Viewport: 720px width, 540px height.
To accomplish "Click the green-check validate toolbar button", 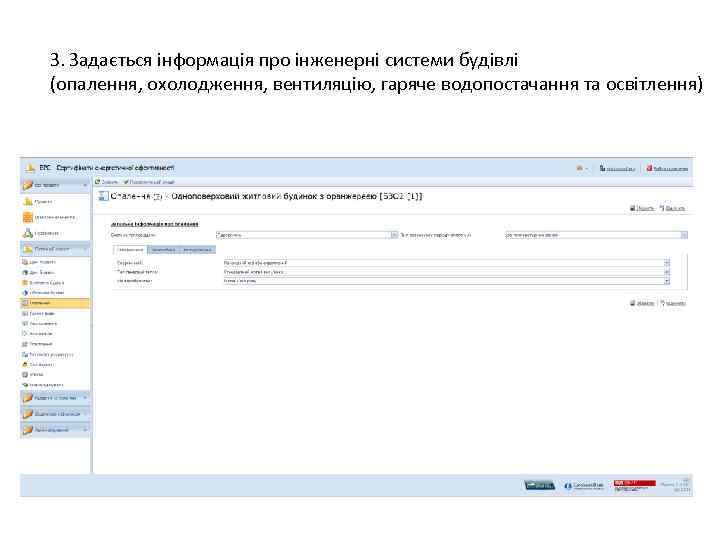I will pyautogui.click(x=149, y=182).
